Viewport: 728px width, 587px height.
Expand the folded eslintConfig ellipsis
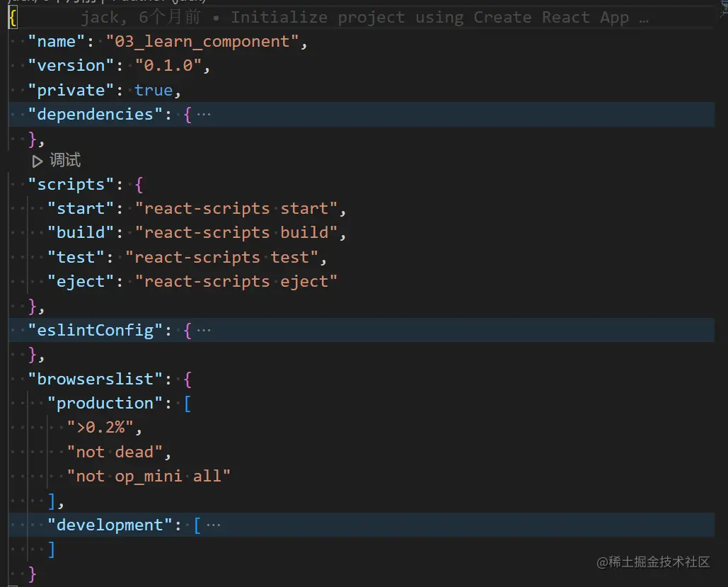click(204, 331)
